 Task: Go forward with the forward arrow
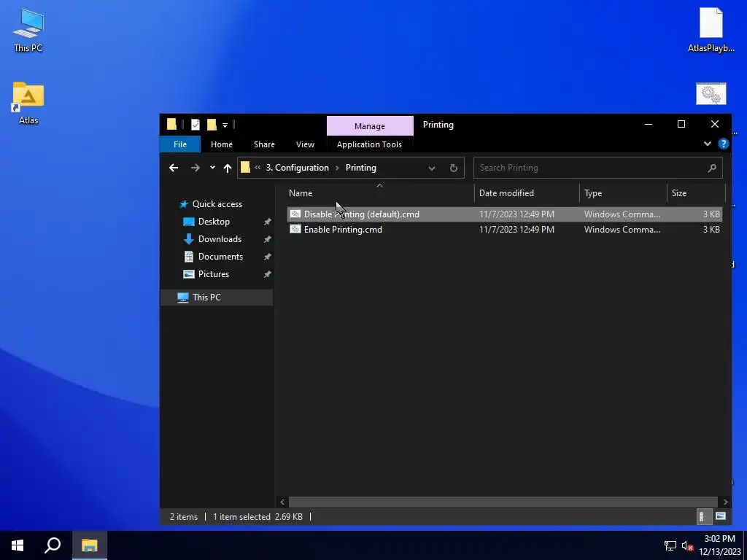pyautogui.click(x=196, y=168)
